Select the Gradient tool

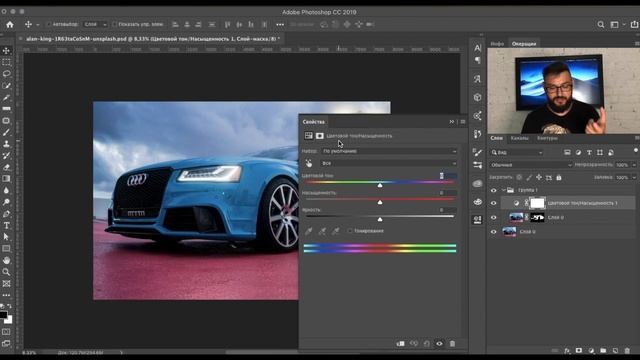[x=7, y=179]
